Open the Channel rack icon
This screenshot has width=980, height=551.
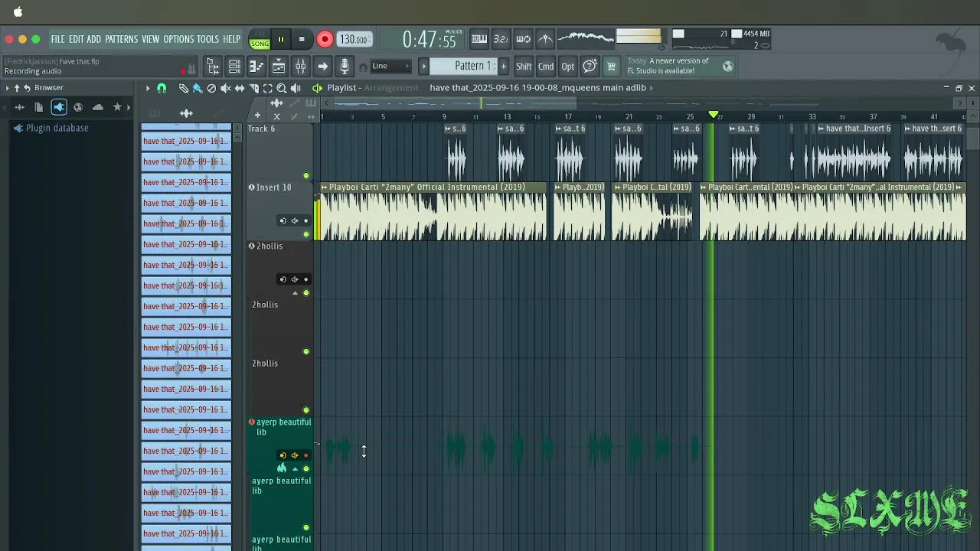[235, 67]
